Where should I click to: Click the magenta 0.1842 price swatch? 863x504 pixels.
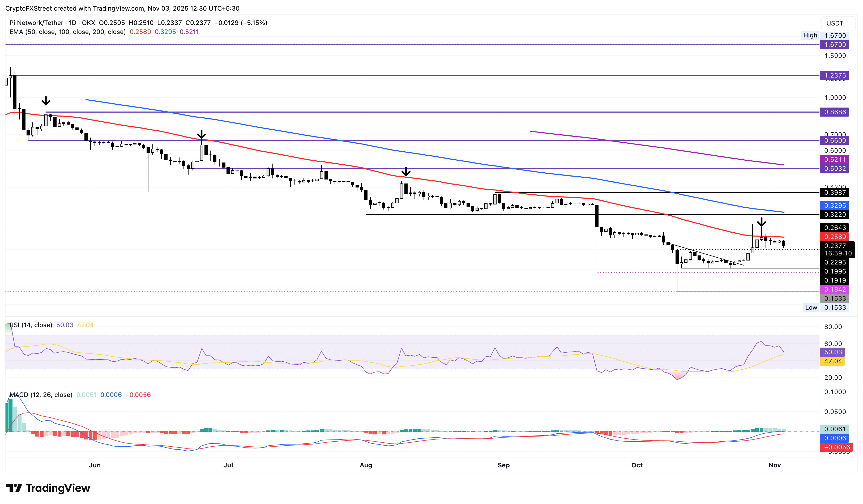[x=834, y=289]
